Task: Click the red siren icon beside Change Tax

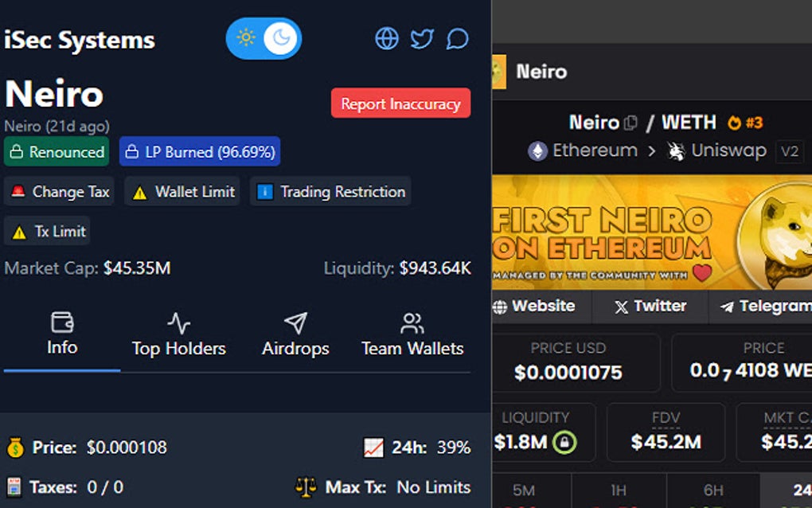Action: click(x=18, y=192)
